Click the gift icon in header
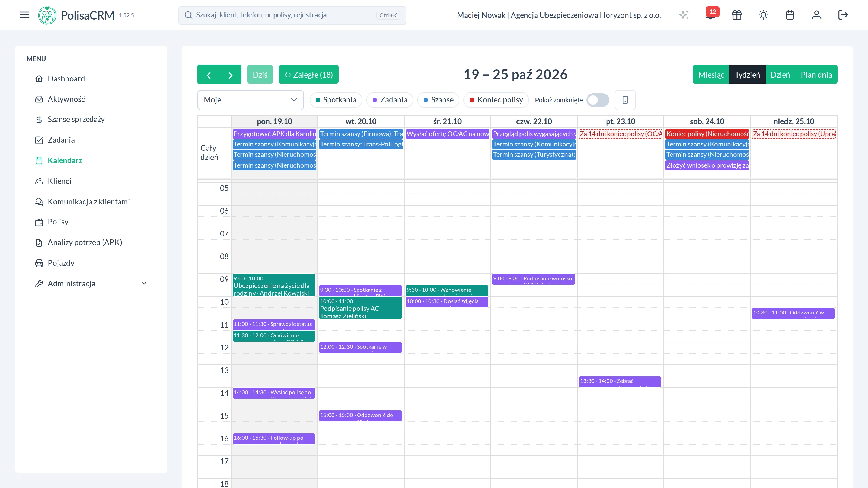 737,15
